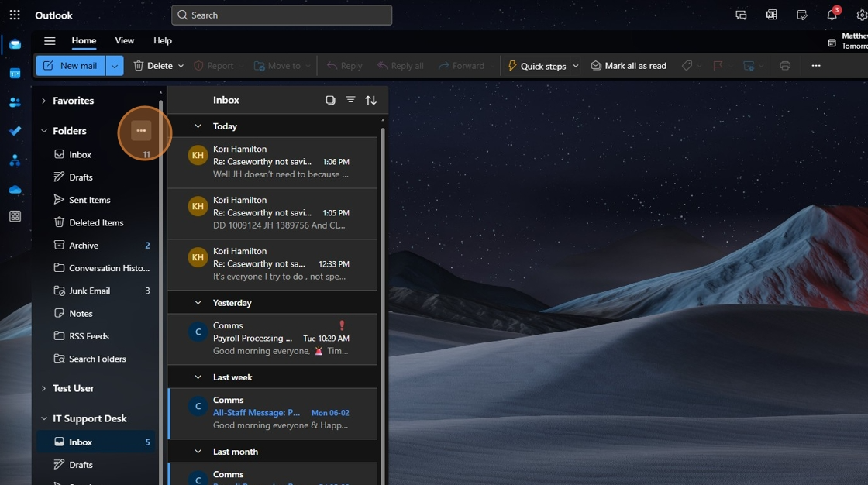Image resolution: width=868 pixels, height=485 pixels.
Task: Open the Deleted Items folder
Action: [96, 222]
